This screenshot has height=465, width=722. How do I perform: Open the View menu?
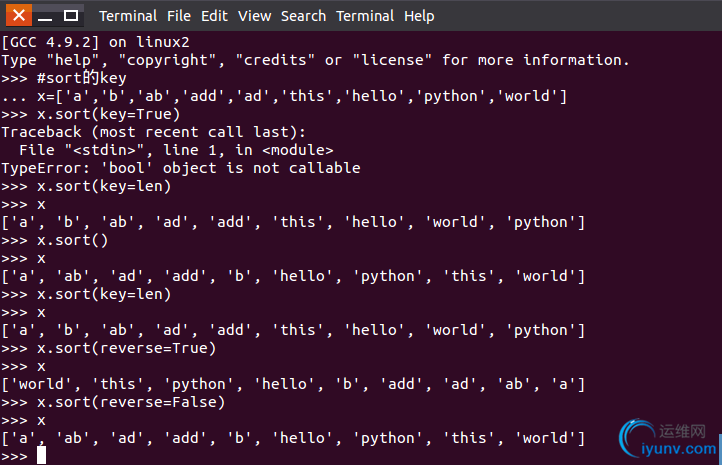(x=254, y=16)
